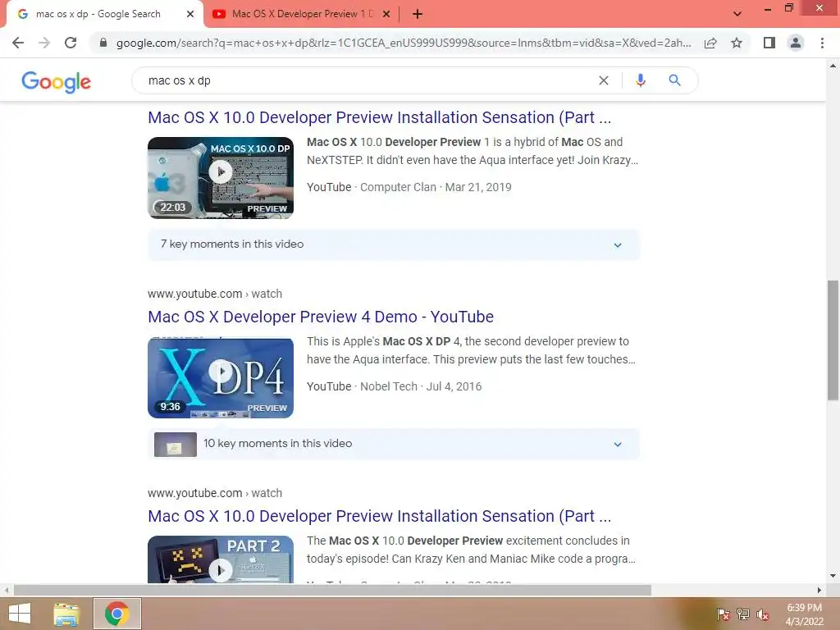Click the www.youtube.com › watch breadcrumb above the PART 2 result
The image size is (840, 630).
tap(215, 493)
